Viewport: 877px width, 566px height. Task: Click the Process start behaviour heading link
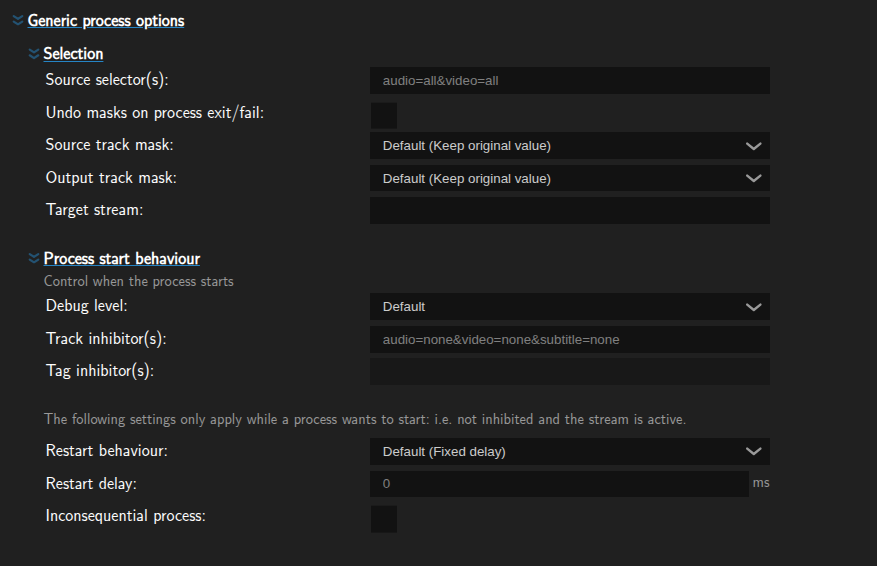point(122,258)
